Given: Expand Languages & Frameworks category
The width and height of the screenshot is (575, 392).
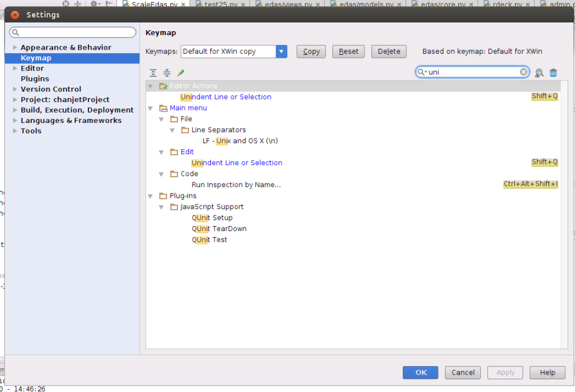Looking at the screenshot, I should pos(15,121).
